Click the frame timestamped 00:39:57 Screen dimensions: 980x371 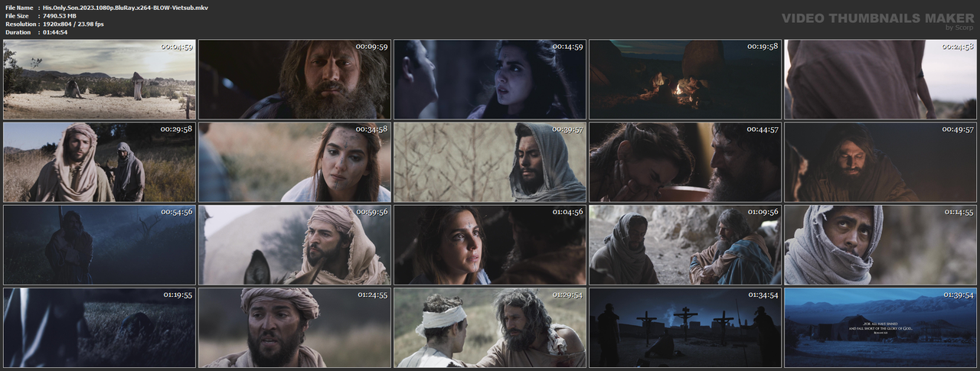(490, 162)
